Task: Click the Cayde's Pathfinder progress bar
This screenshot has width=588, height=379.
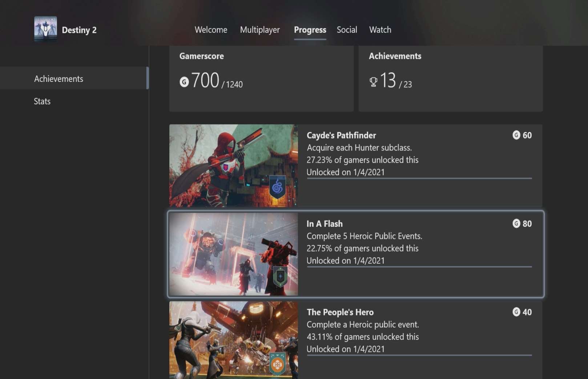Action: (419, 178)
